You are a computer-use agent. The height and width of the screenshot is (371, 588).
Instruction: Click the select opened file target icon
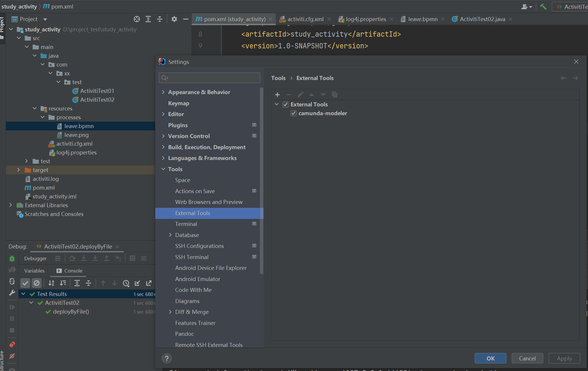coord(137,19)
